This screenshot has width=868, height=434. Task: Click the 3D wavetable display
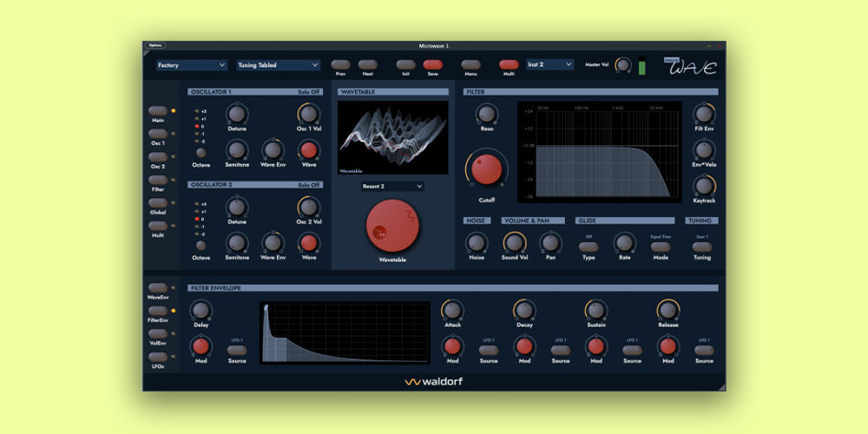393,137
